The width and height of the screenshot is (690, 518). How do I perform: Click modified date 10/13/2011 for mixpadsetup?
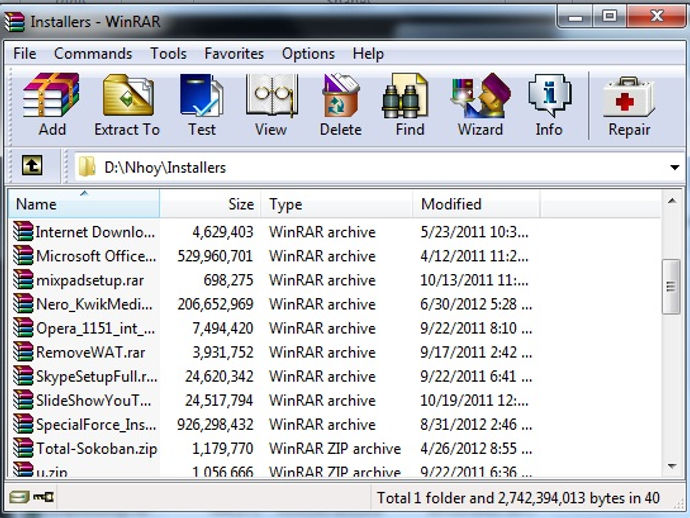474,280
